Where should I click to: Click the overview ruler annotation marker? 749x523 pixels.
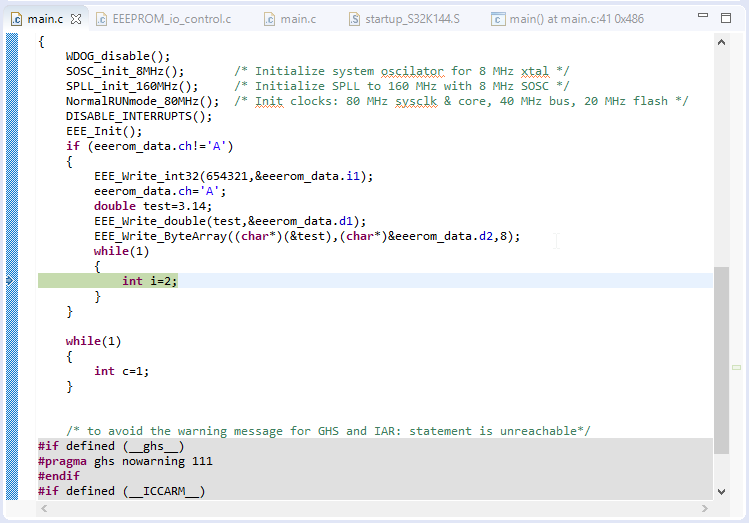tap(737, 367)
